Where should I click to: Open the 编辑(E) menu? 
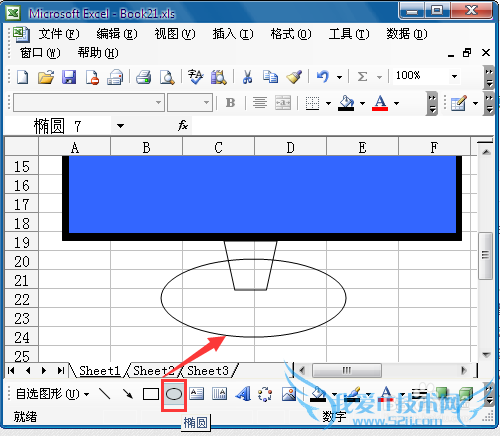(x=117, y=34)
